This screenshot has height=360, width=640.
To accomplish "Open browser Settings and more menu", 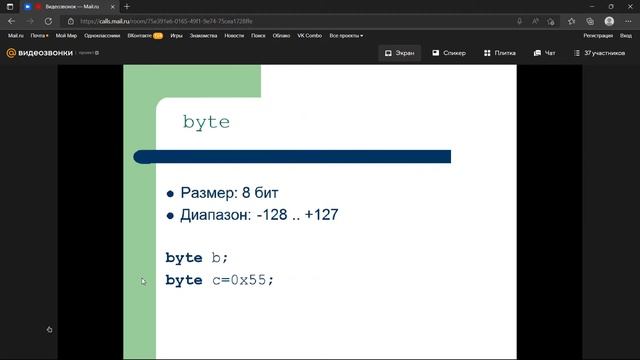I will tap(628, 21).
